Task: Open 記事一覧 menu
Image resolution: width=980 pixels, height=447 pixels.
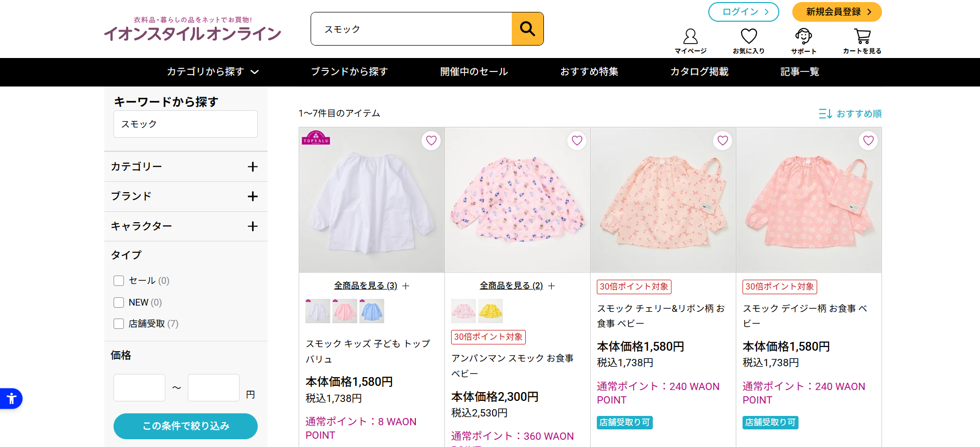Action: [x=800, y=72]
